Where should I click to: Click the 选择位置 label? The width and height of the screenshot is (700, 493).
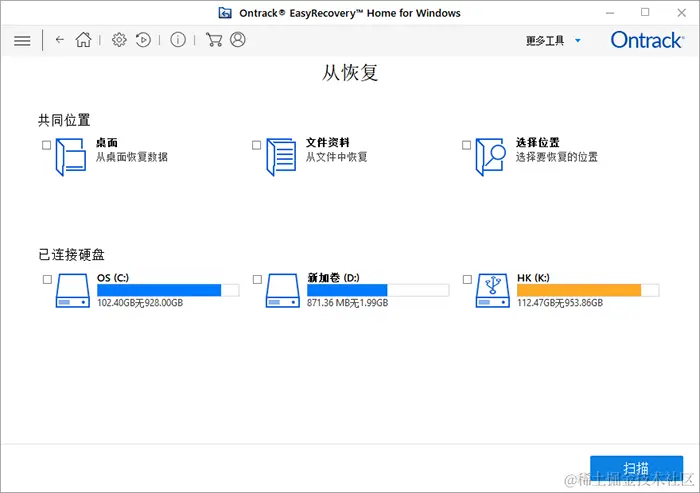(538, 143)
